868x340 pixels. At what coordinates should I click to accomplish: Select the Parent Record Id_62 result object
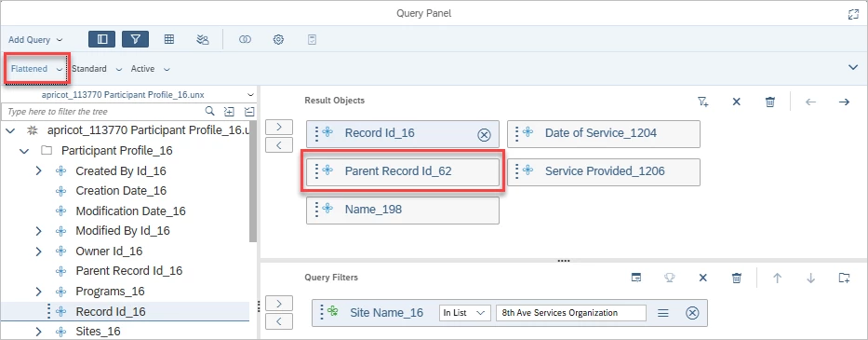tap(403, 171)
